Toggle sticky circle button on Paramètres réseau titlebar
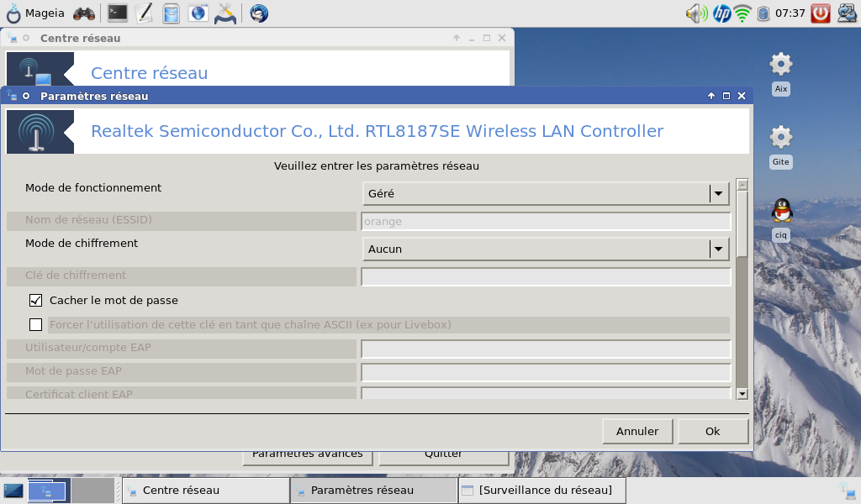This screenshot has width=861, height=504. point(26,96)
